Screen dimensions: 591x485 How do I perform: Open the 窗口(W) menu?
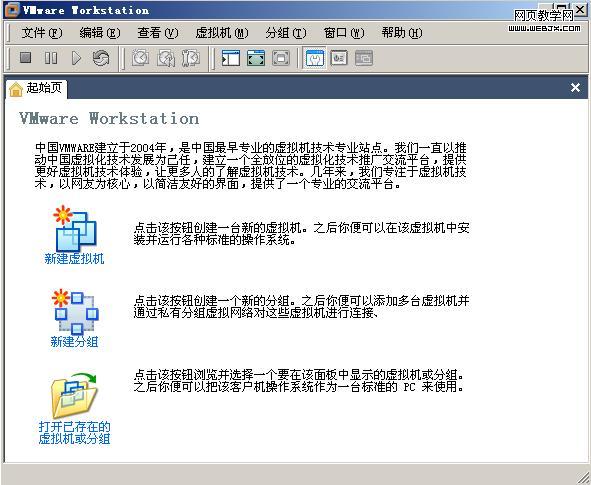point(344,33)
